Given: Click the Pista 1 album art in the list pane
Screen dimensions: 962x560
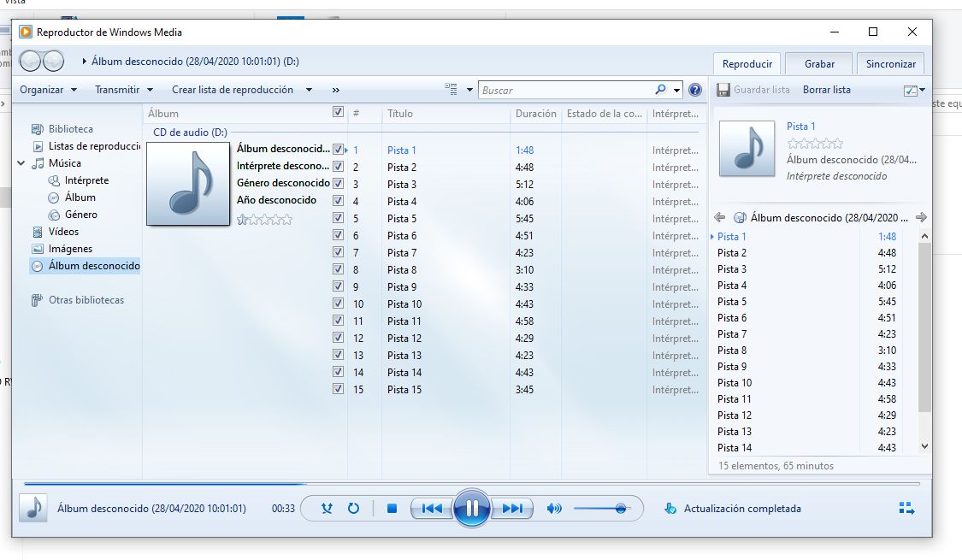Looking at the screenshot, I should (x=747, y=149).
